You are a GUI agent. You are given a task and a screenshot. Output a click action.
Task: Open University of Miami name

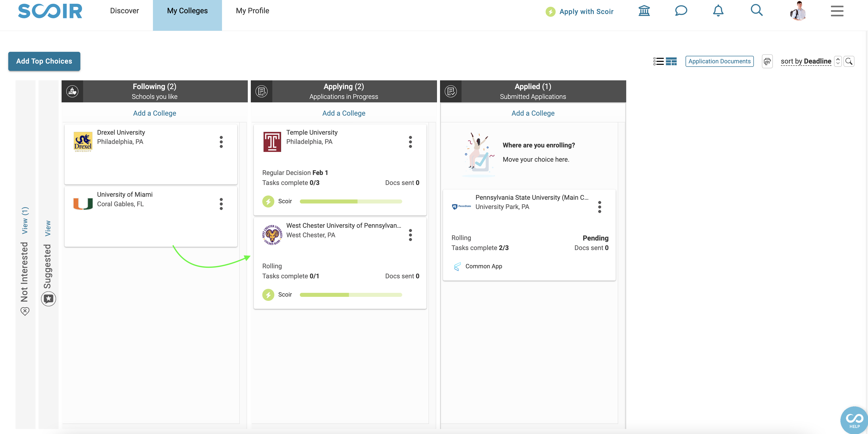[125, 194]
